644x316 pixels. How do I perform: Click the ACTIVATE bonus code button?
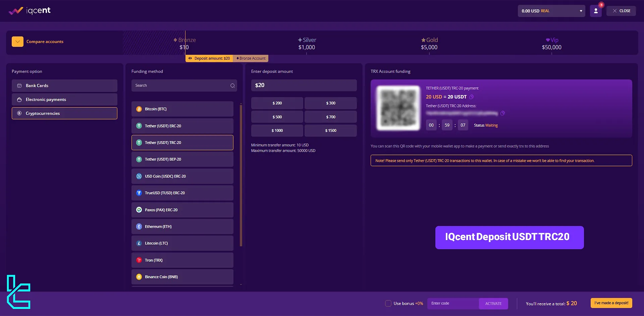[x=493, y=304]
